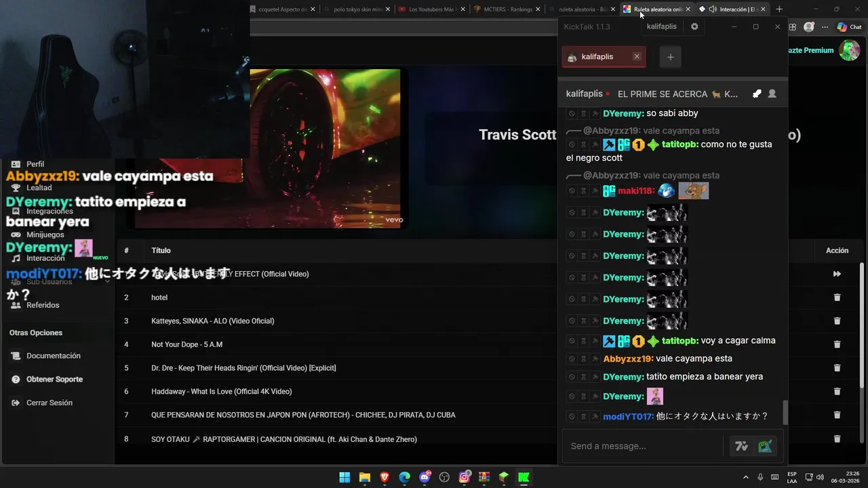Click the KickTalk chat scrollbar thumb
Viewport: 868px width, 488px height.
point(785,412)
